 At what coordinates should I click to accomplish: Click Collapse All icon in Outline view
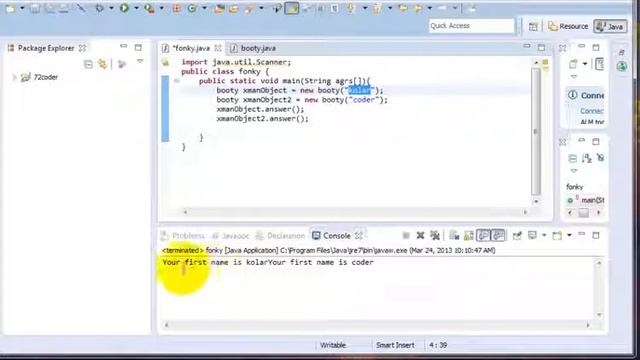tap(572, 158)
